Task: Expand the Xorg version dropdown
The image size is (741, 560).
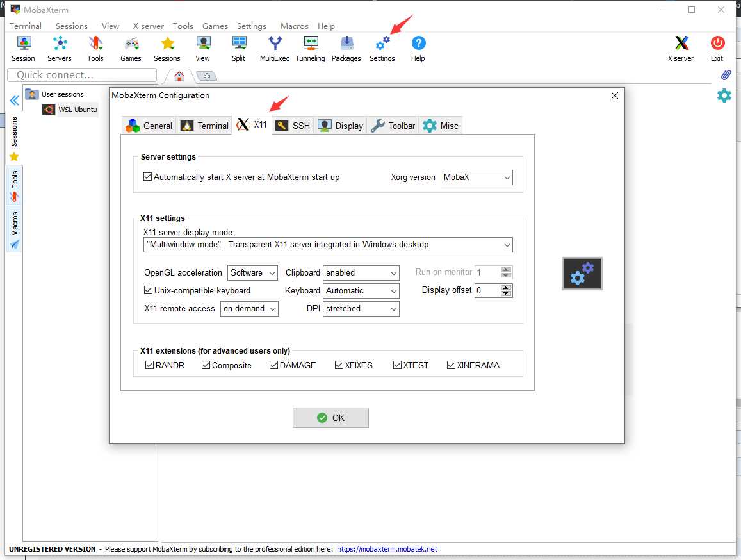Action: [476, 177]
